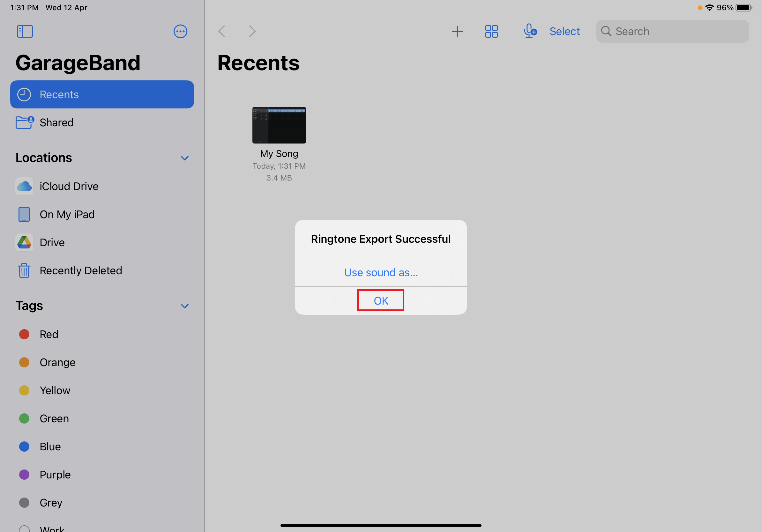Click the battery indicator
762x532 pixels.
pos(744,7)
